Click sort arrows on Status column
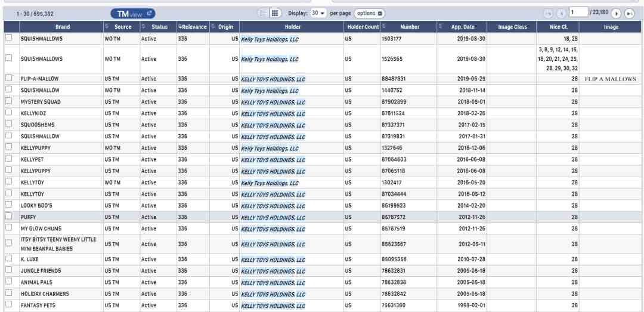The width and height of the screenshot is (644, 312). tap(143, 26)
